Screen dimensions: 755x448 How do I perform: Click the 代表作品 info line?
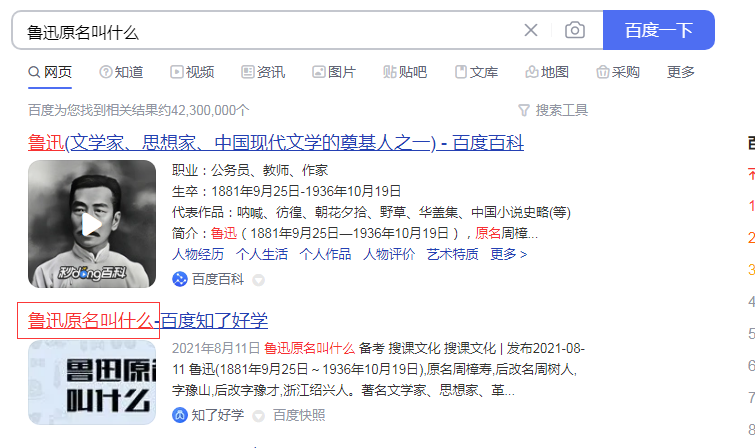tap(371, 212)
